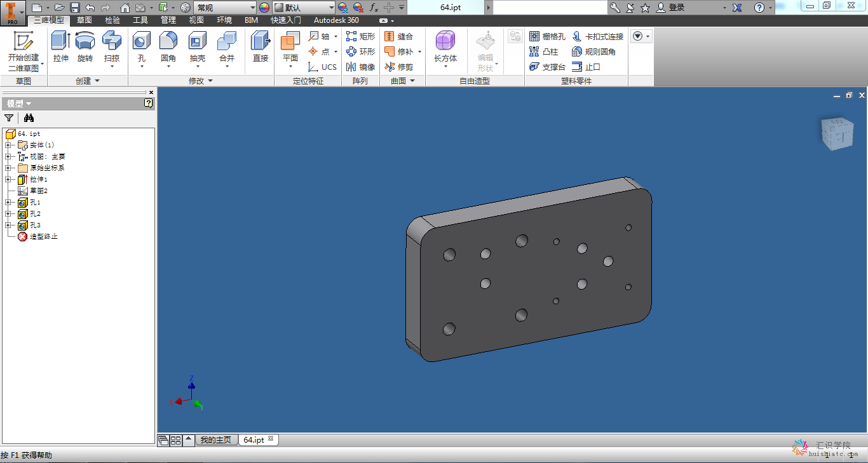This screenshot has height=463, width=868.
Task: Open the 模型 browser dropdown header
Action: click(19, 104)
